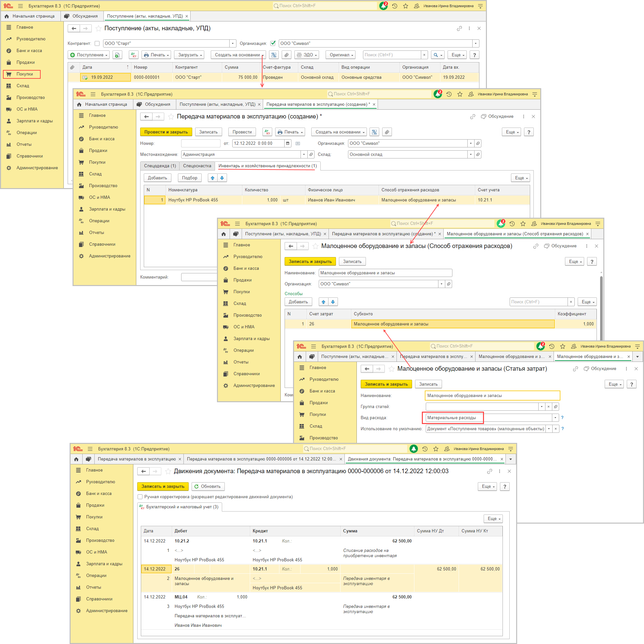Open Покупки section in Поступление window sidebar
The height and width of the screenshot is (644, 644).
click(25, 74)
